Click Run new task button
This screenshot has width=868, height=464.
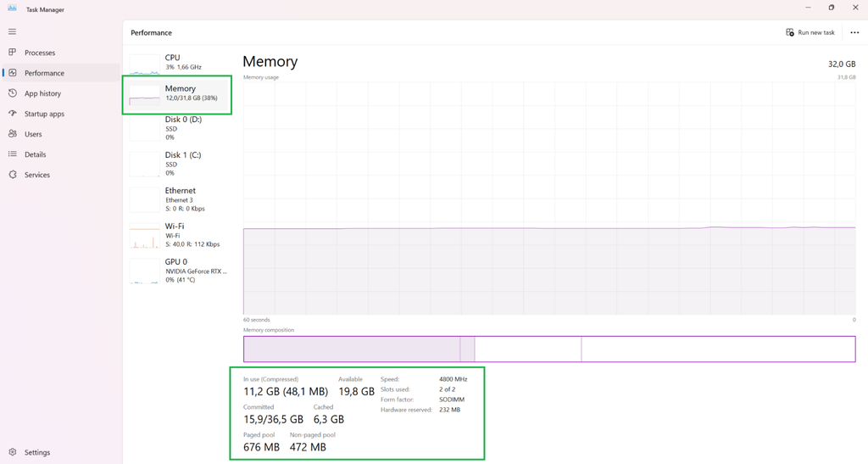click(810, 32)
